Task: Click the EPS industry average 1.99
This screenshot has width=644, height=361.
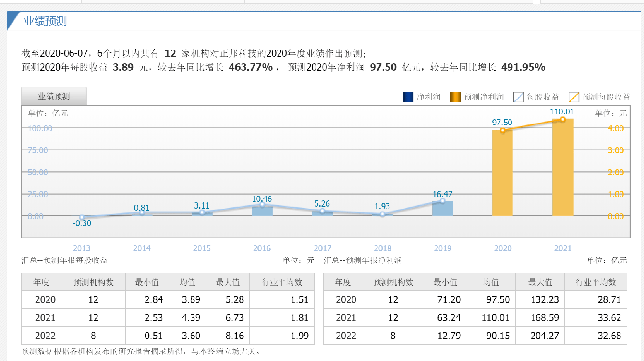Action: click(300, 336)
